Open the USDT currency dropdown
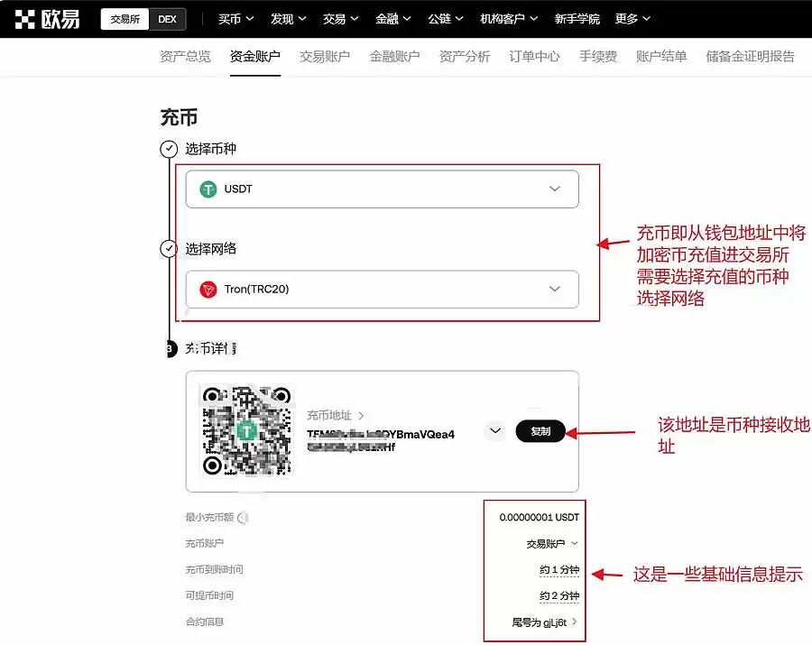Viewport: 812px width, 645px height. tap(557, 189)
